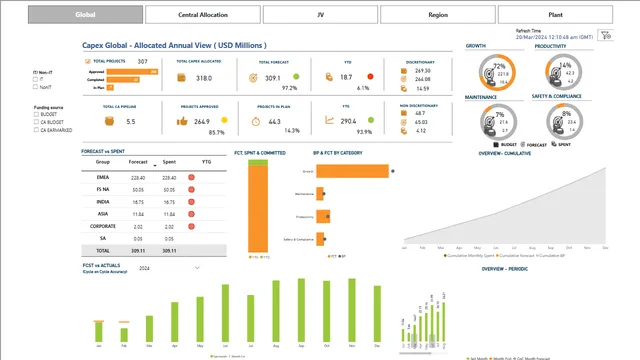Click the YTD coins icon
The image size is (640, 360).
[329, 76]
